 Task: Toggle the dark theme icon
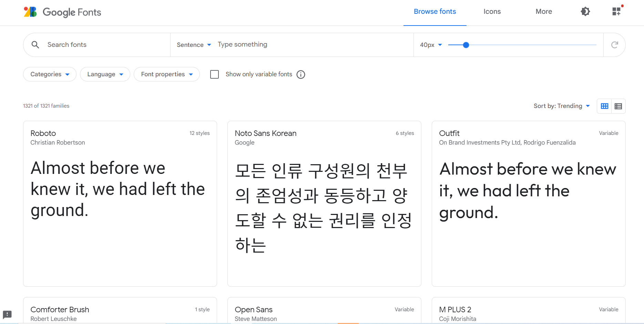click(585, 11)
